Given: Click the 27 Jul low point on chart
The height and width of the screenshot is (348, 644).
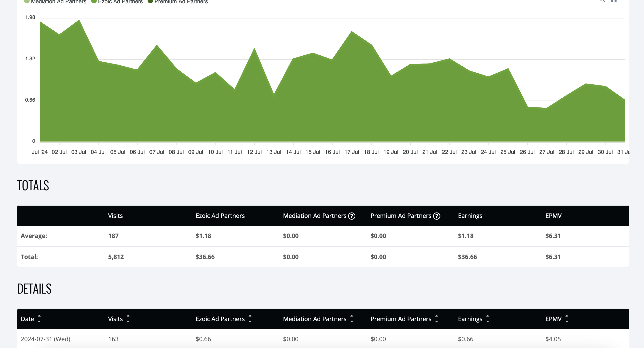Looking at the screenshot, I should (x=547, y=108).
